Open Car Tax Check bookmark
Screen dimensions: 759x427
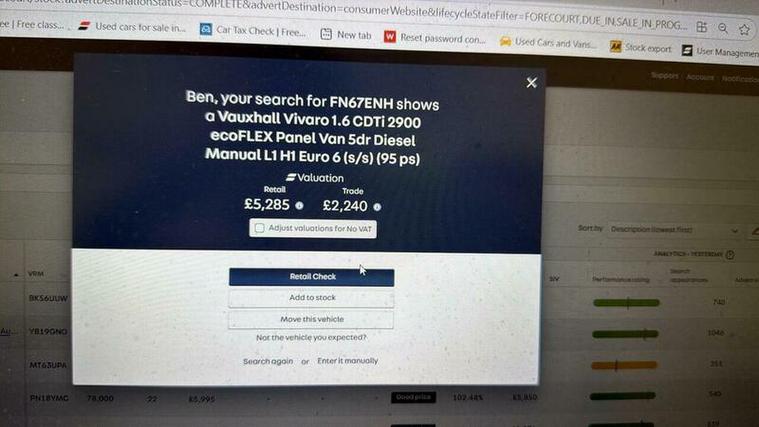point(253,31)
